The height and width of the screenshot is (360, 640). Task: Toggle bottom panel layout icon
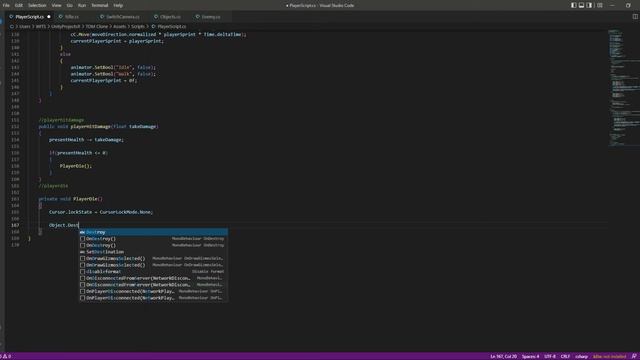(x=581, y=5)
